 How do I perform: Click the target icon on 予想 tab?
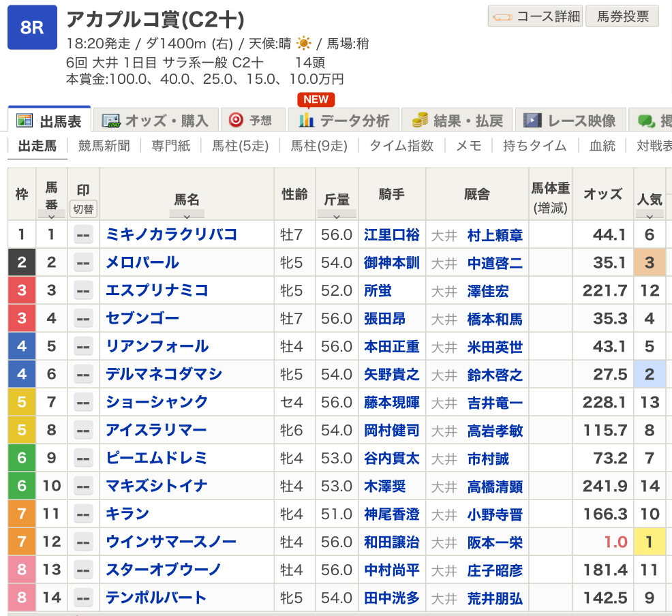pyautogui.click(x=236, y=120)
